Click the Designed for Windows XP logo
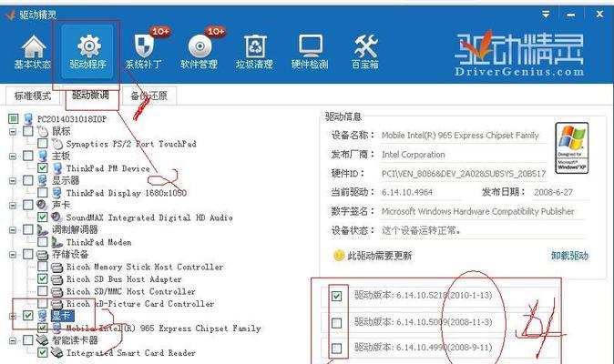The height and width of the screenshot is (364, 614). pyautogui.click(x=572, y=147)
